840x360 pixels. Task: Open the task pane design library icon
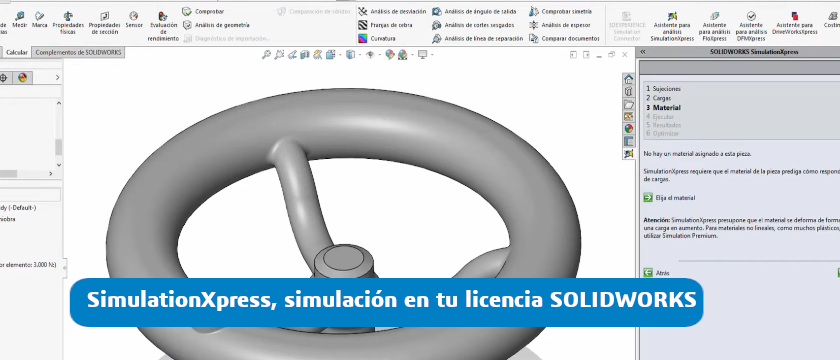628,92
